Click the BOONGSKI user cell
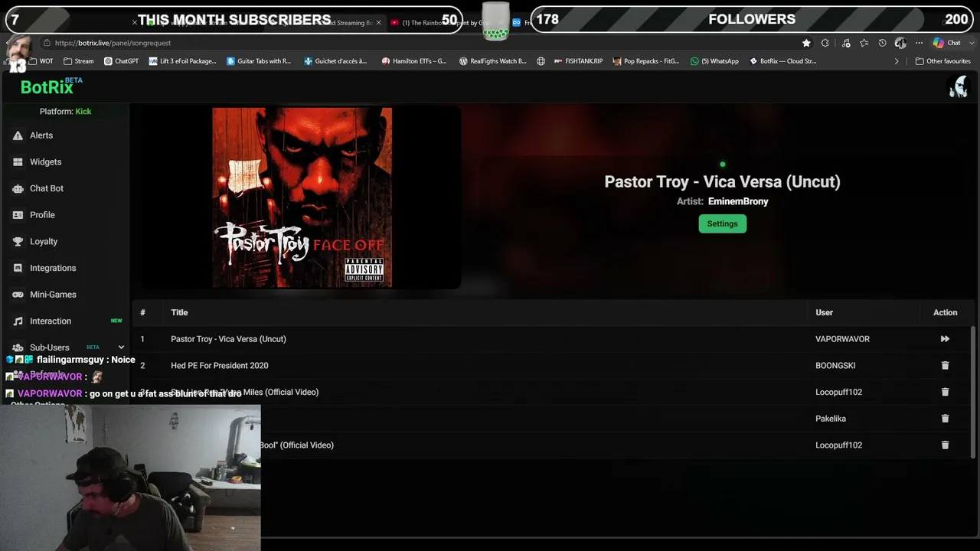This screenshot has width=980, height=551. point(835,366)
